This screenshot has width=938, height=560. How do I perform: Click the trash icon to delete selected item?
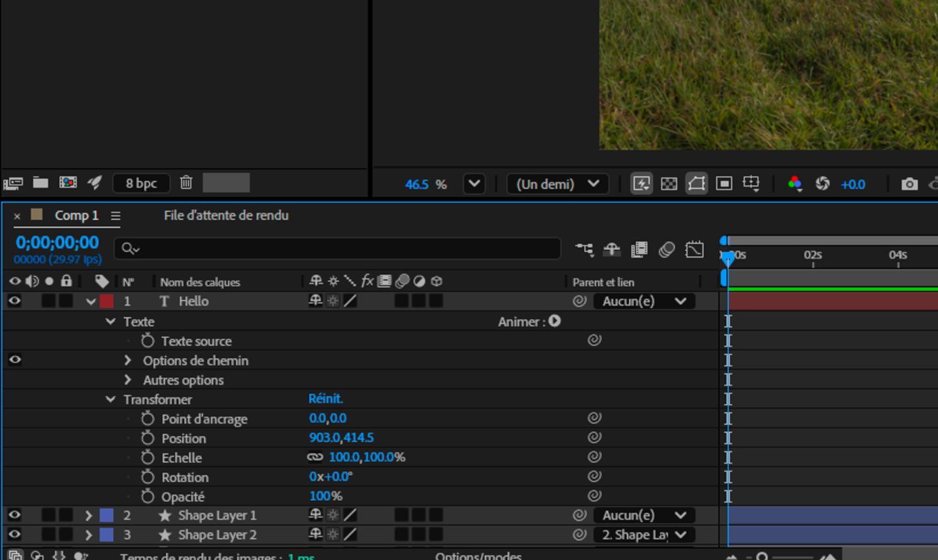tap(186, 183)
